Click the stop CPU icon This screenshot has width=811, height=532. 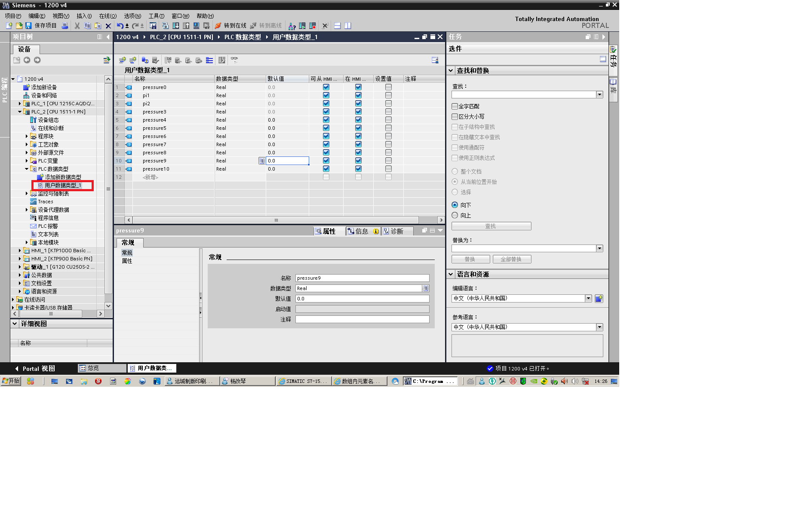313,26
